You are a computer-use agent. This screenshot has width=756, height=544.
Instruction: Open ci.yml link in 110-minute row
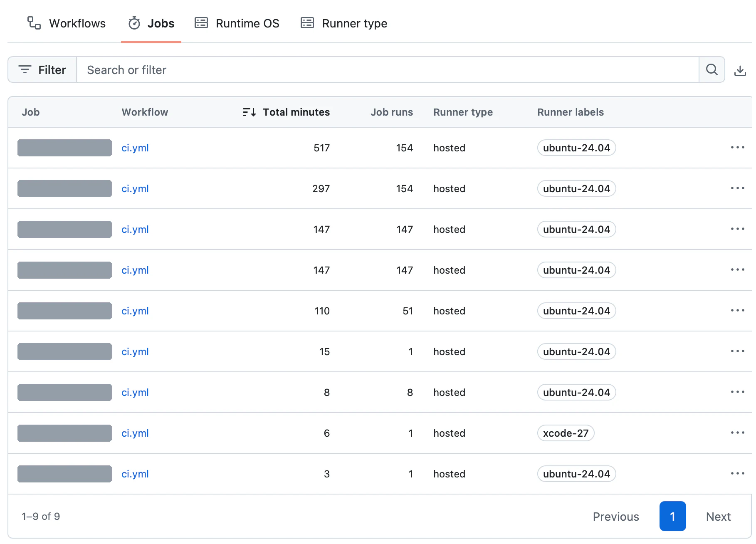click(135, 311)
